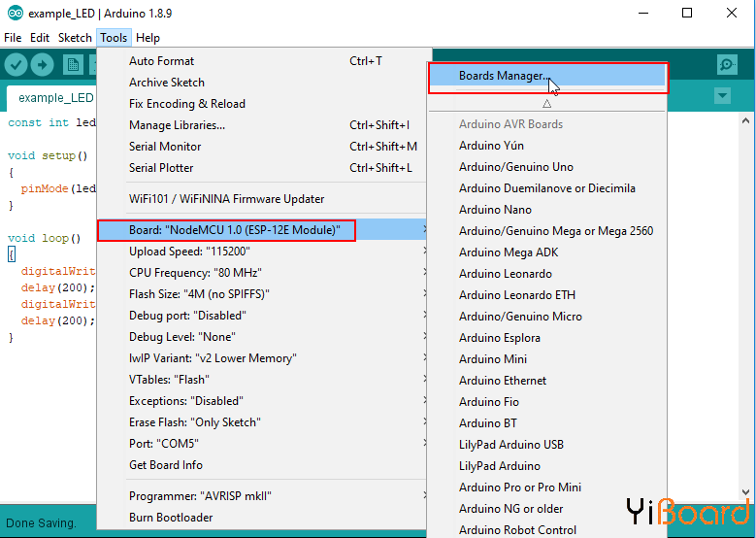This screenshot has height=538, width=756.
Task: Expand CPU Frequency: 80 MHz submenu
Action: 262,273
